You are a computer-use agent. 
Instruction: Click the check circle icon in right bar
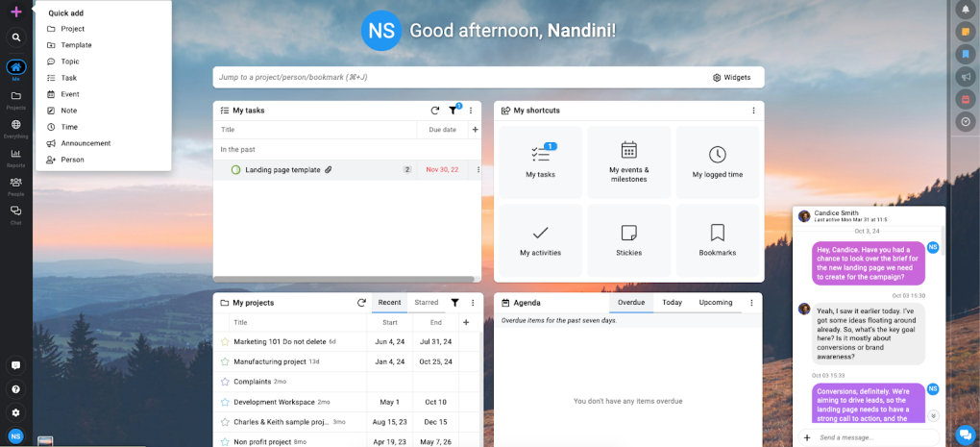tap(966, 121)
